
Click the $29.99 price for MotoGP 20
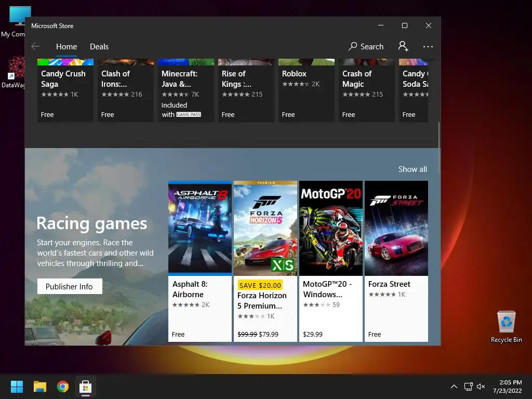(312, 334)
